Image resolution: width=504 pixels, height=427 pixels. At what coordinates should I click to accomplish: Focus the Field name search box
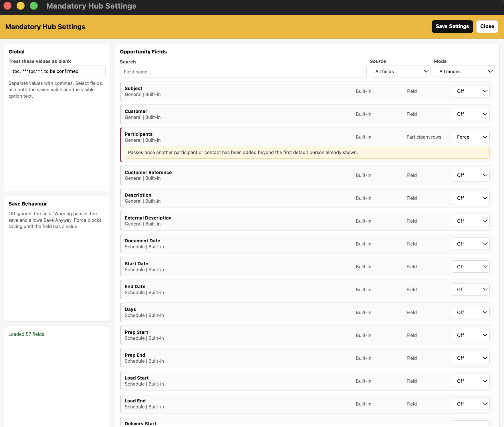[x=243, y=72]
